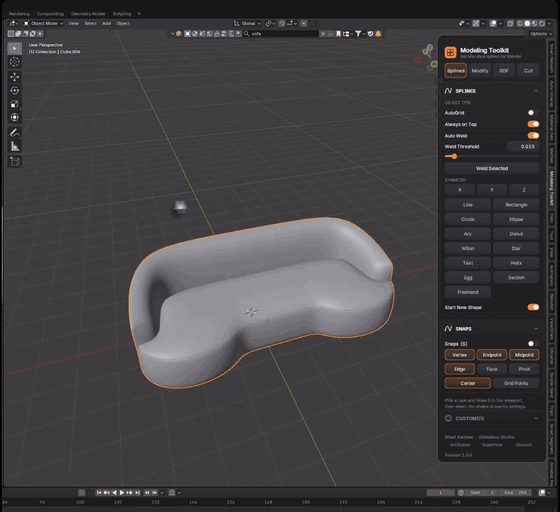Click the shield icon right of search

[x=370, y=34]
